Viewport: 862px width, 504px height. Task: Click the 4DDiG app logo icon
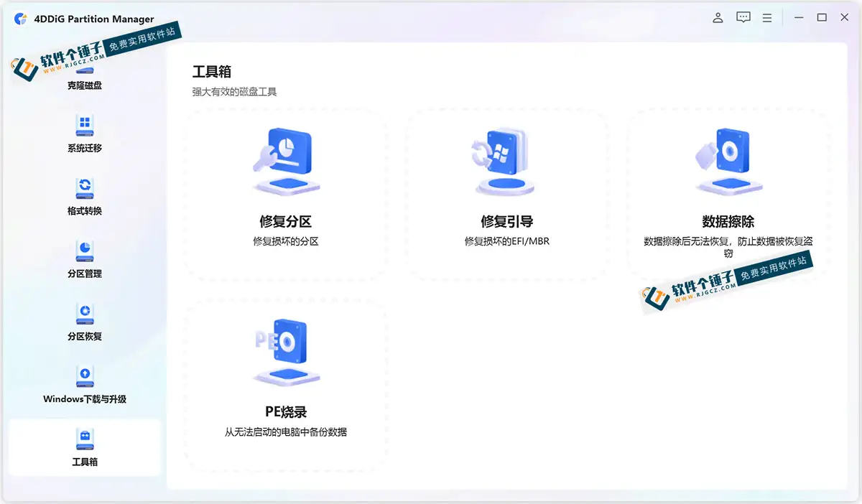(21, 19)
